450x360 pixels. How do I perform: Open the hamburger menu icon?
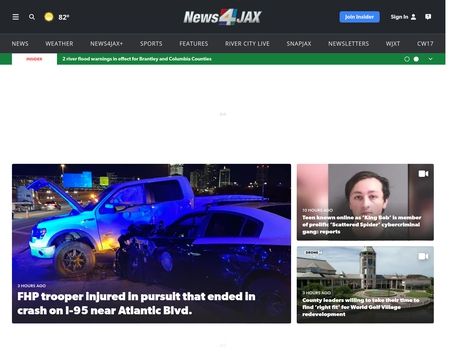[x=16, y=17]
